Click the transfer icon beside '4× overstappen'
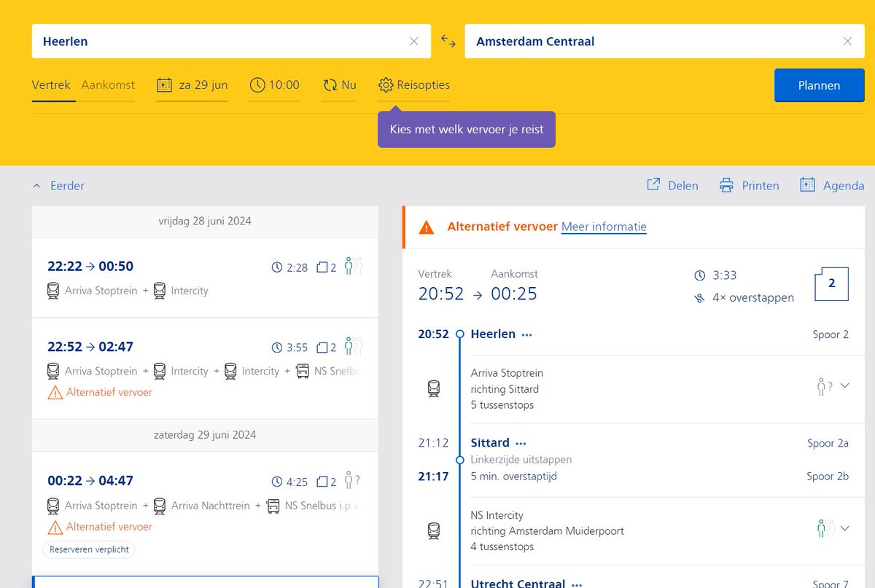Screen dimensions: 875x588 pyautogui.click(x=700, y=297)
